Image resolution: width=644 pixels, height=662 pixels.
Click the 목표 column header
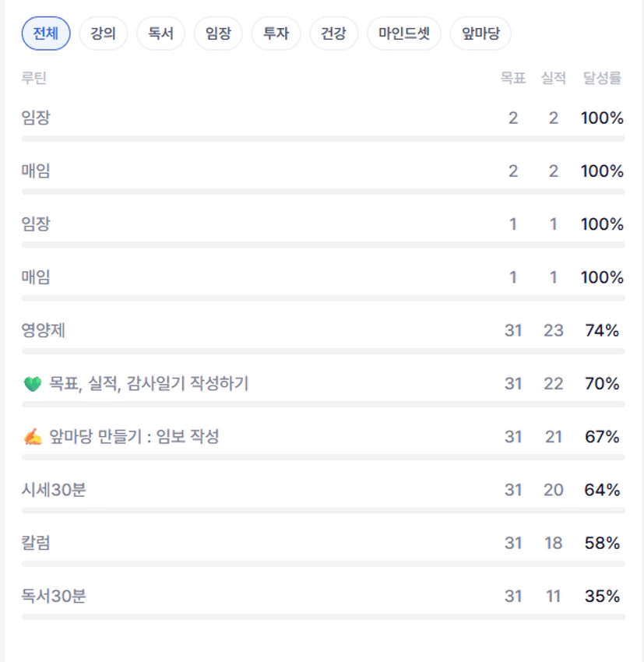coord(513,78)
